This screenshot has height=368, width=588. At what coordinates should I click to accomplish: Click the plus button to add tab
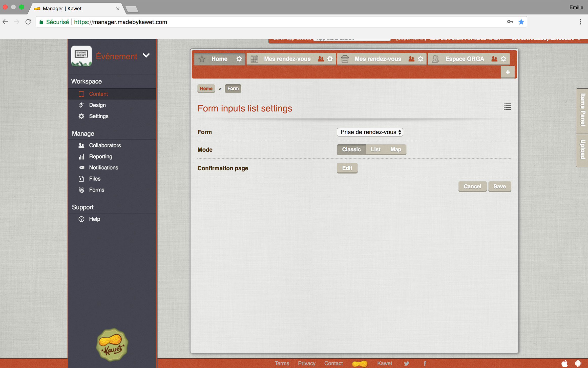pos(508,72)
